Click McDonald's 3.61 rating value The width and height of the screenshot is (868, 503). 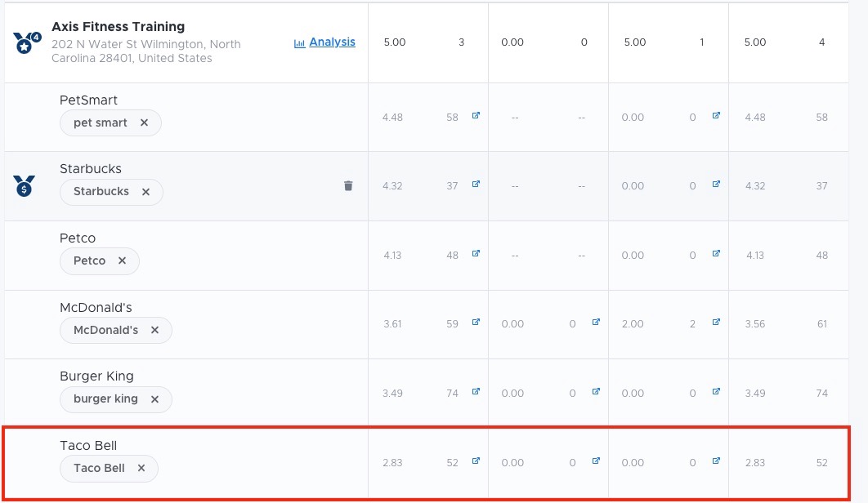tap(392, 324)
